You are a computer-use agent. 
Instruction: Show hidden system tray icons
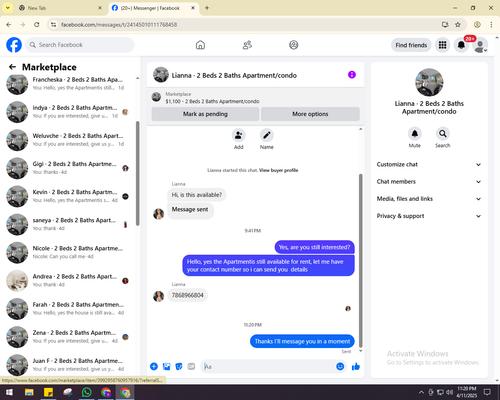click(x=421, y=392)
